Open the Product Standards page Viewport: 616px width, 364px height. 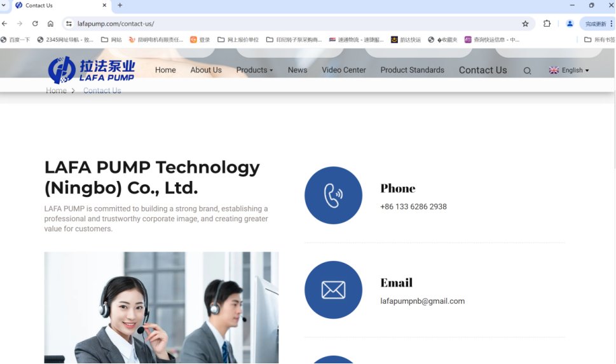(412, 70)
